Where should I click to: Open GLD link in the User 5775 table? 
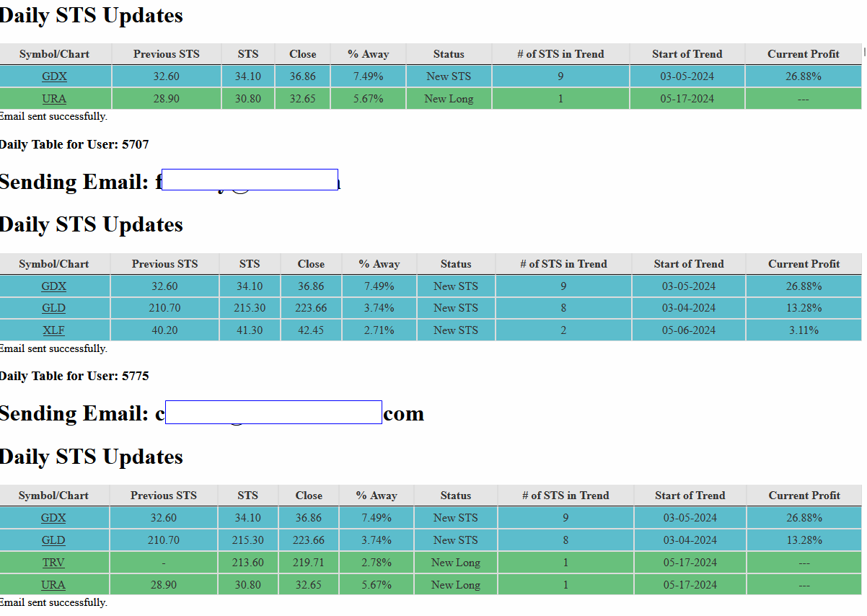[53, 540]
